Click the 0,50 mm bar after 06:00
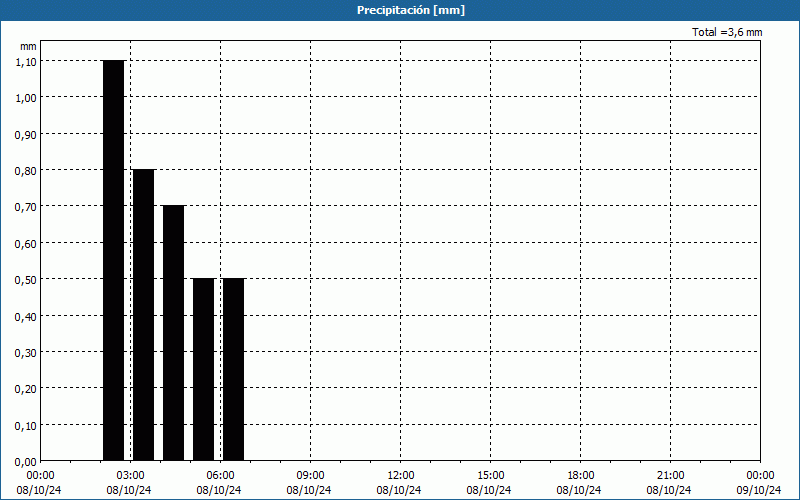The image size is (800, 500). click(x=234, y=369)
